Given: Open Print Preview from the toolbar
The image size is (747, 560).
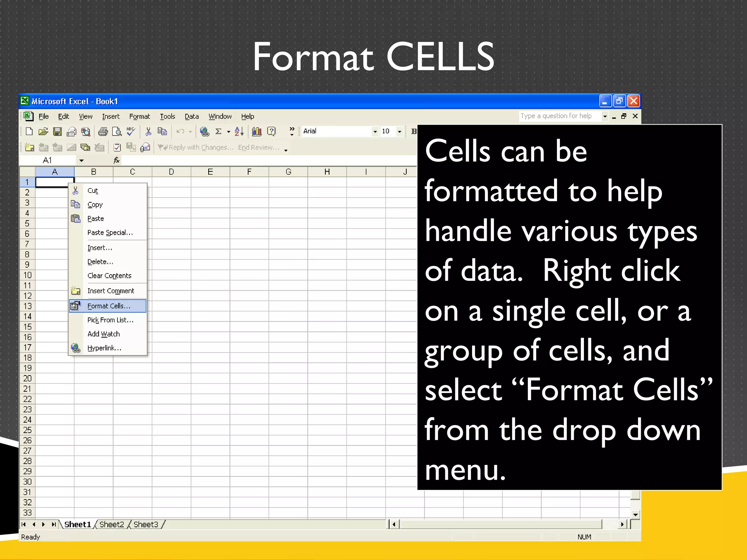Looking at the screenshot, I should tap(117, 132).
